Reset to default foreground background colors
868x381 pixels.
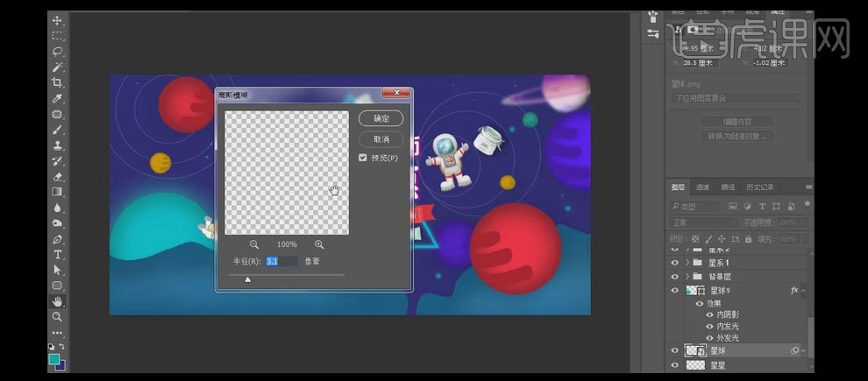click(52, 346)
